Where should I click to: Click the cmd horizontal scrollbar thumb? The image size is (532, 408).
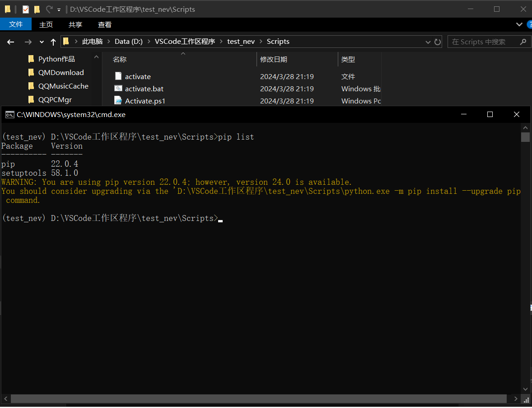coord(258,399)
